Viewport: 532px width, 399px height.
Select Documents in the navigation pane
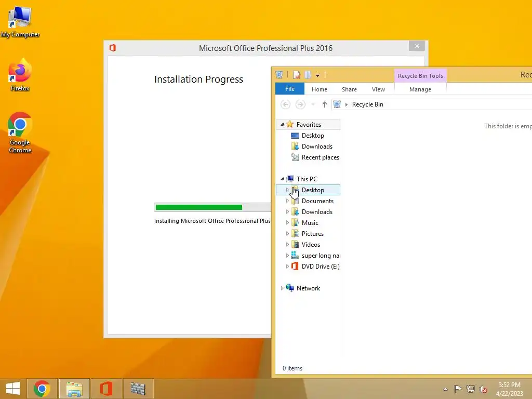coord(317,201)
